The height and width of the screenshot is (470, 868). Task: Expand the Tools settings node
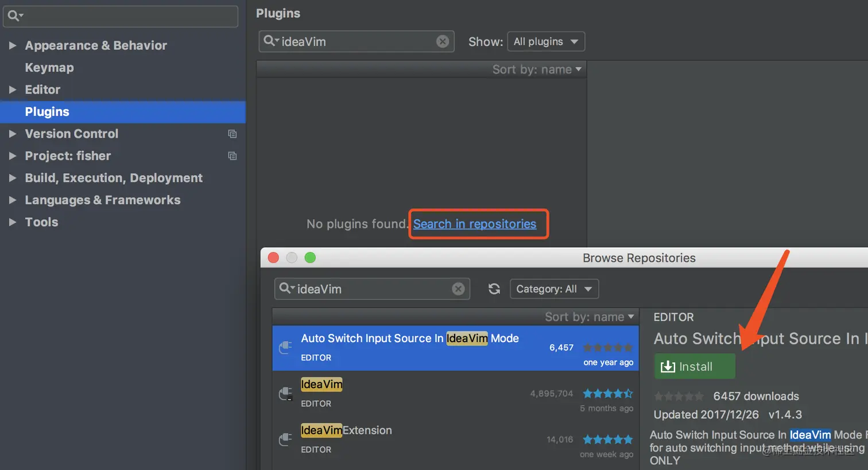[12, 222]
